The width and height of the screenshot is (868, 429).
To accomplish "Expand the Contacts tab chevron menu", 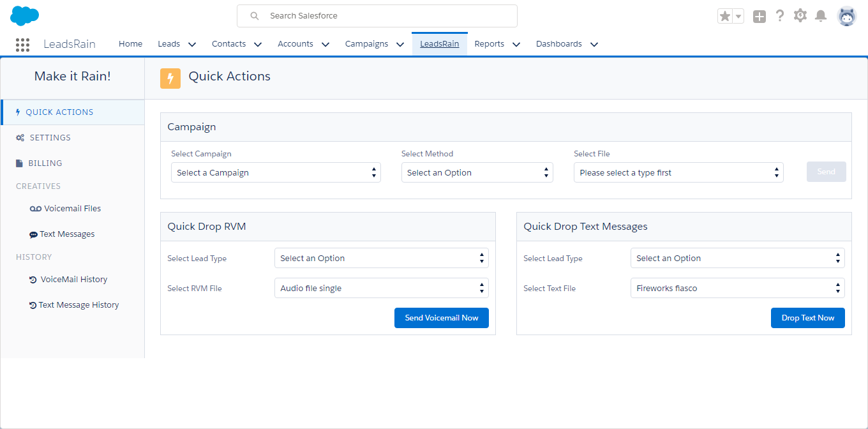I will 258,45.
